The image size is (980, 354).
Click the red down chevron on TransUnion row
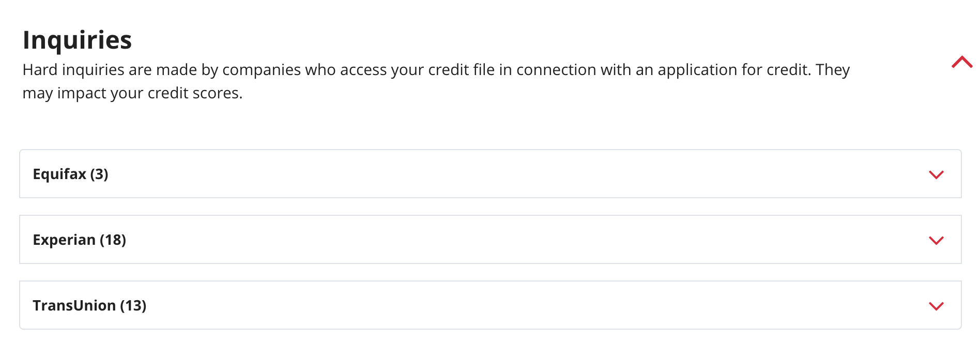[936, 306]
